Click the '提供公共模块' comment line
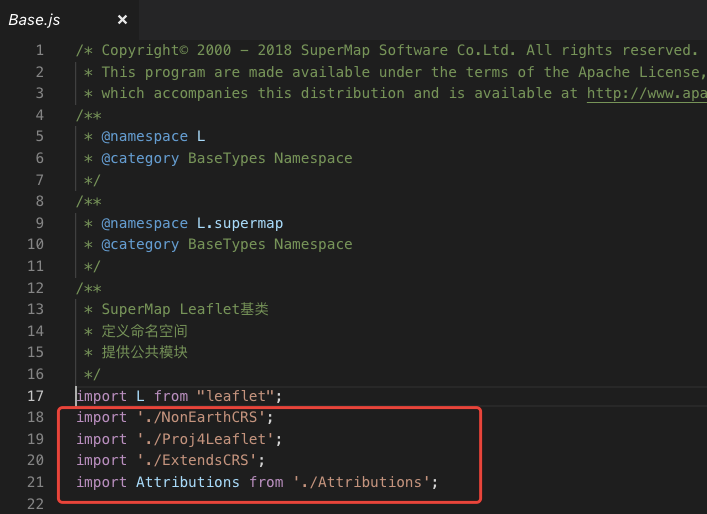 click(144, 352)
